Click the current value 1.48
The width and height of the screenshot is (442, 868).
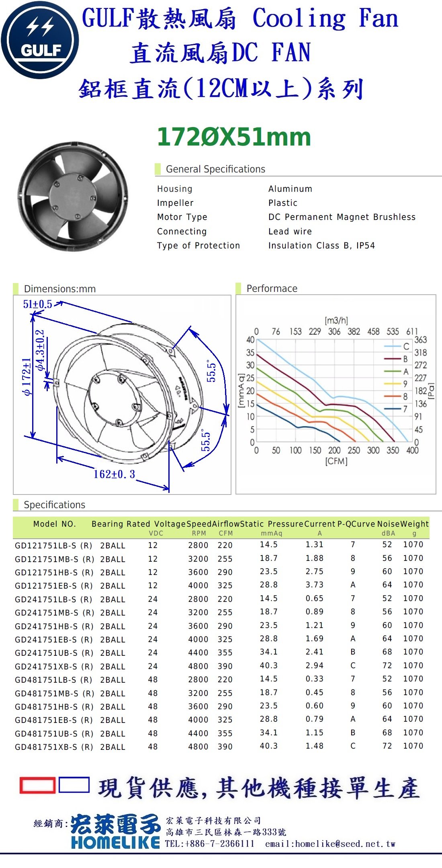[x=314, y=746]
